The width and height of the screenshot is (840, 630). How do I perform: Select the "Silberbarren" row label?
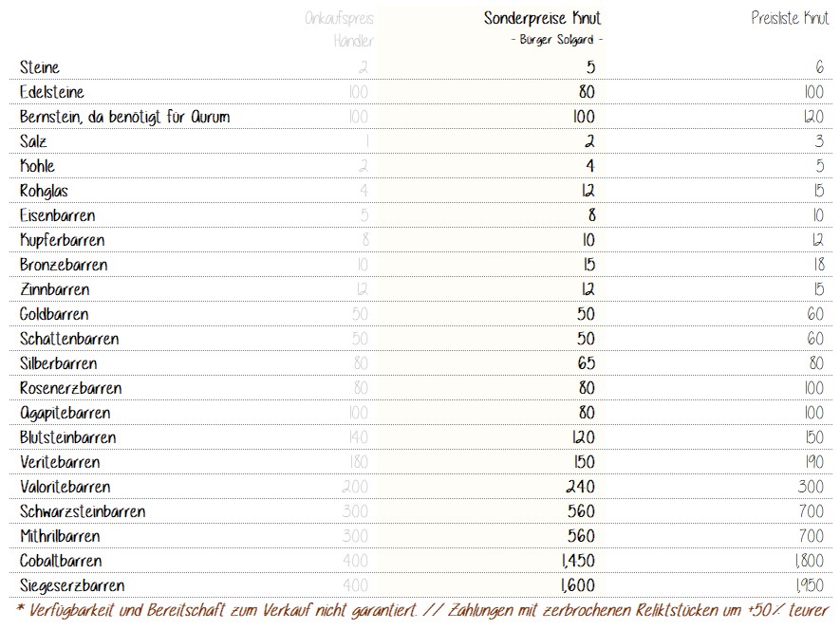(x=58, y=363)
